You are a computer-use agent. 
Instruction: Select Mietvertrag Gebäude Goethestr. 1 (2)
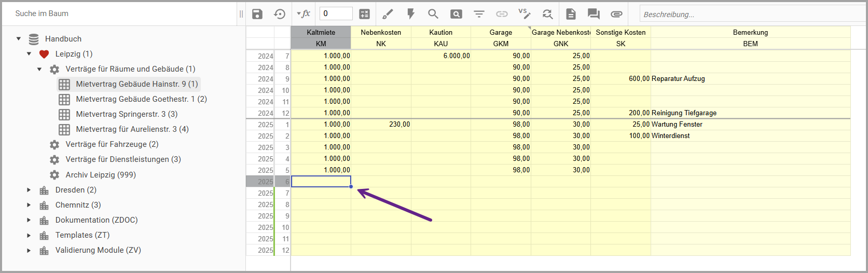click(141, 99)
